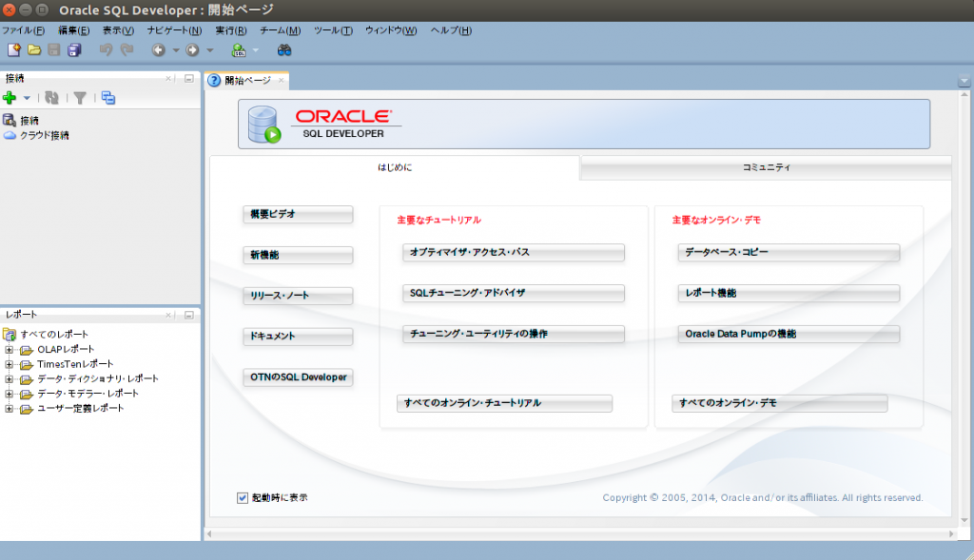Click すべてのオンライン・デモ button
Image resolution: width=974 pixels, height=560 pixels.
click(780, 403)
